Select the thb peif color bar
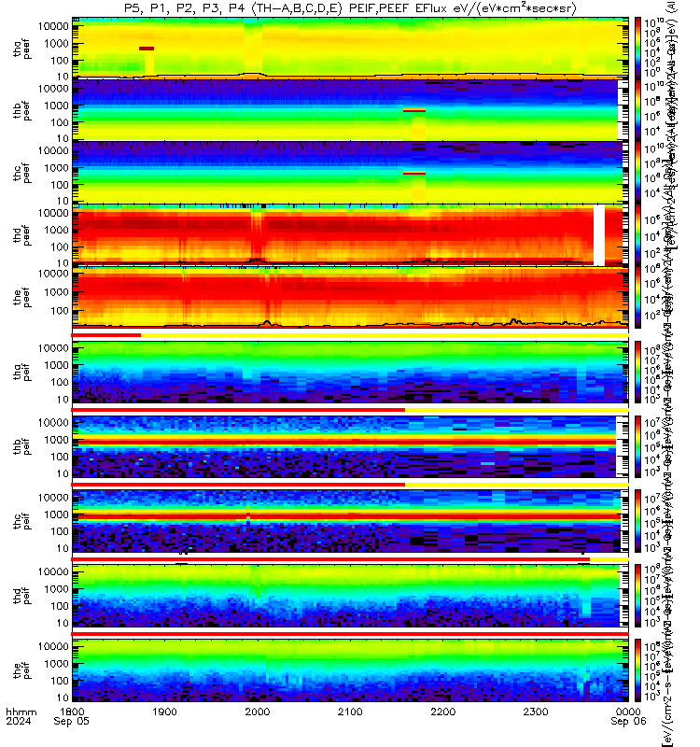Viewport: 700px width, 747px height. [637, 446]
